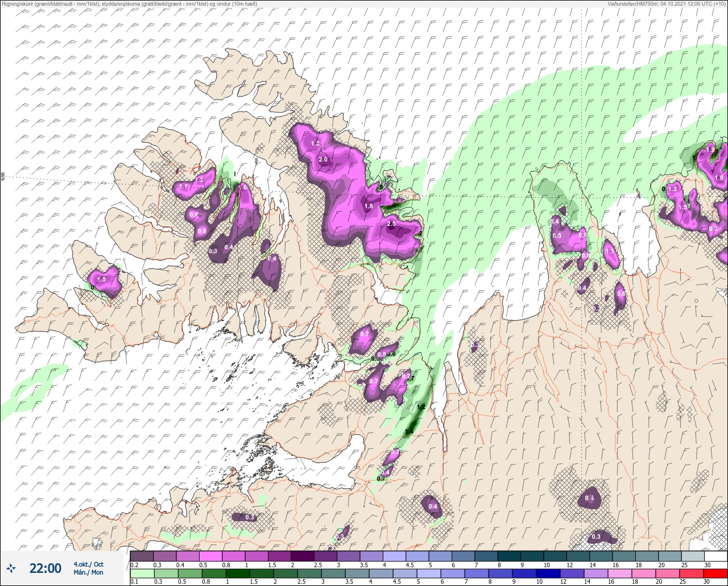This screenshot has height=586, width=728.
Task: Click the 2.5 snowfall value on the map
Action: pos(391,225)
